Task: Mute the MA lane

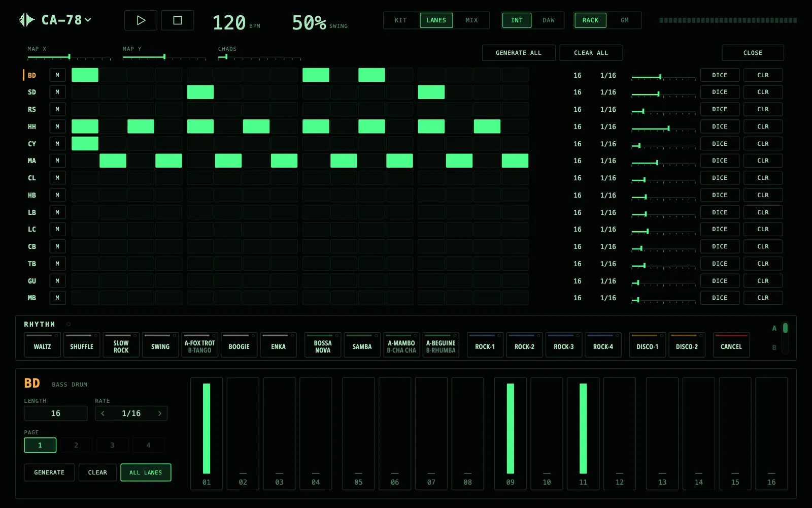Action: (x=57, y=161)
